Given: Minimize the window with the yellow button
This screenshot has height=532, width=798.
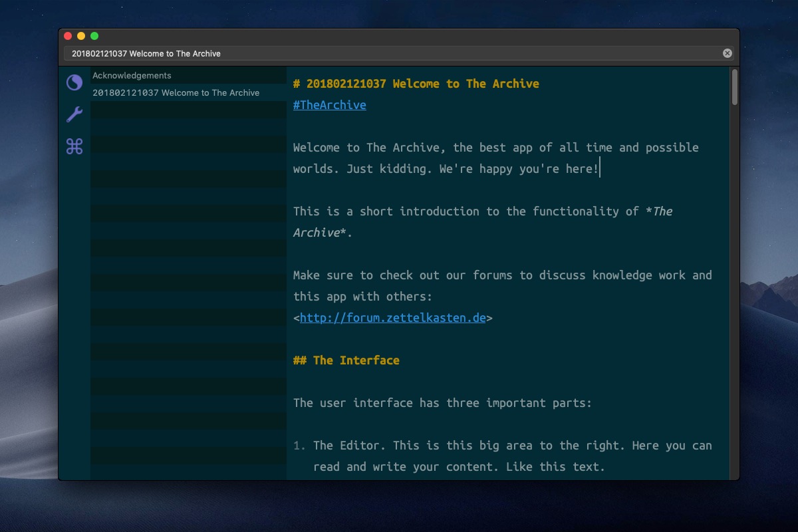Looking at the screenshot, I should pyautogui.click(x=81, y=36).
